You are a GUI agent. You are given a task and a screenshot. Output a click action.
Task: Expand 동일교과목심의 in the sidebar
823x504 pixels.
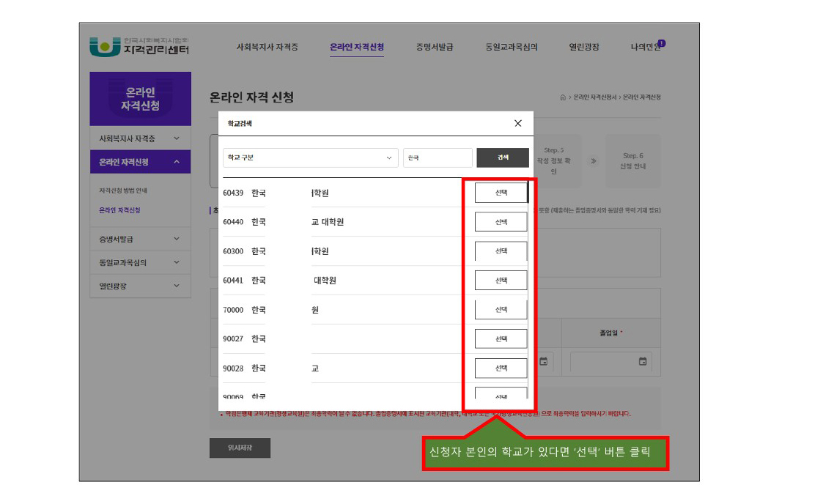pyautogui.click(x=140, y=262)
